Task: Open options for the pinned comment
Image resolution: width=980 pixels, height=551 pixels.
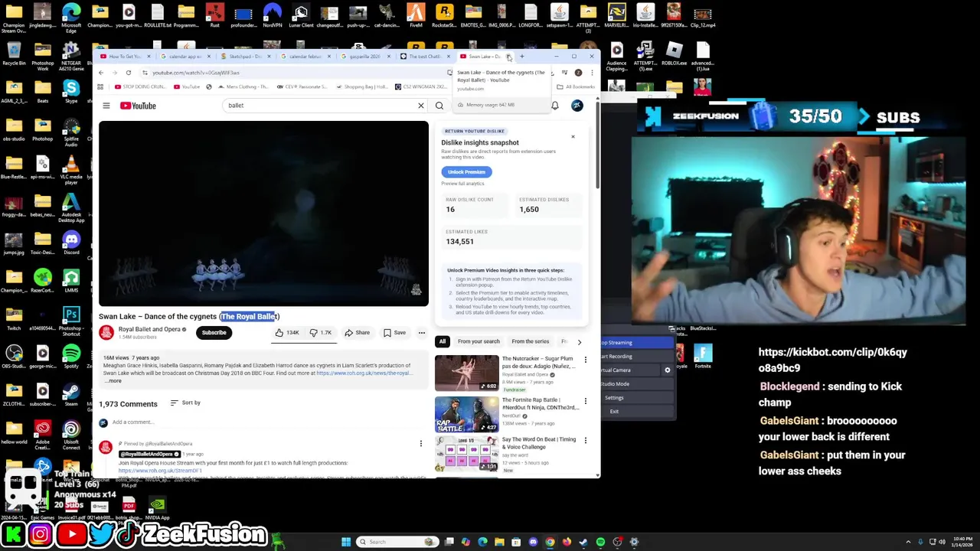Action: click(420, 444)
